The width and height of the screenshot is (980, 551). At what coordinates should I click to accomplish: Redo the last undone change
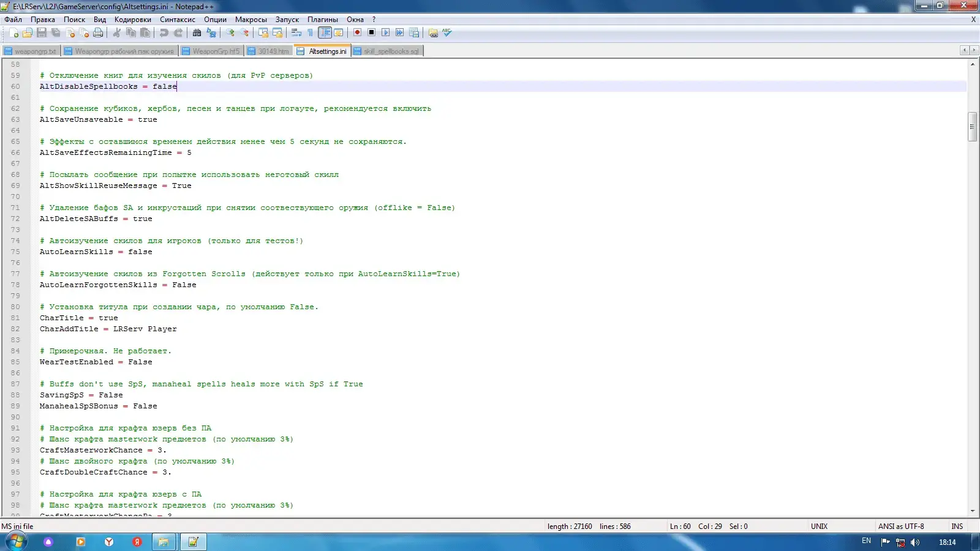(178, 33)
